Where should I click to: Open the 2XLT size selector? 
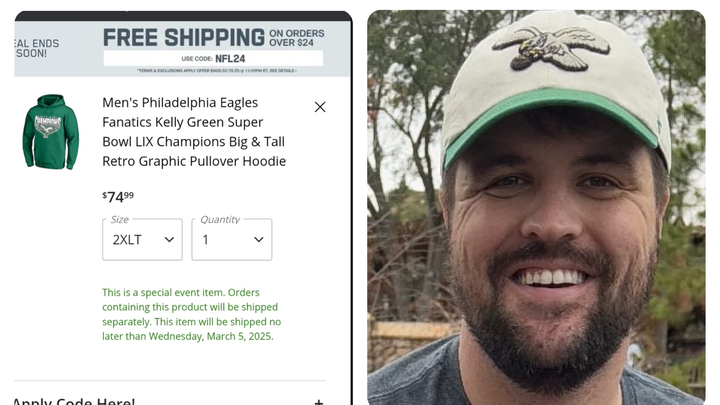click(142, 240)
